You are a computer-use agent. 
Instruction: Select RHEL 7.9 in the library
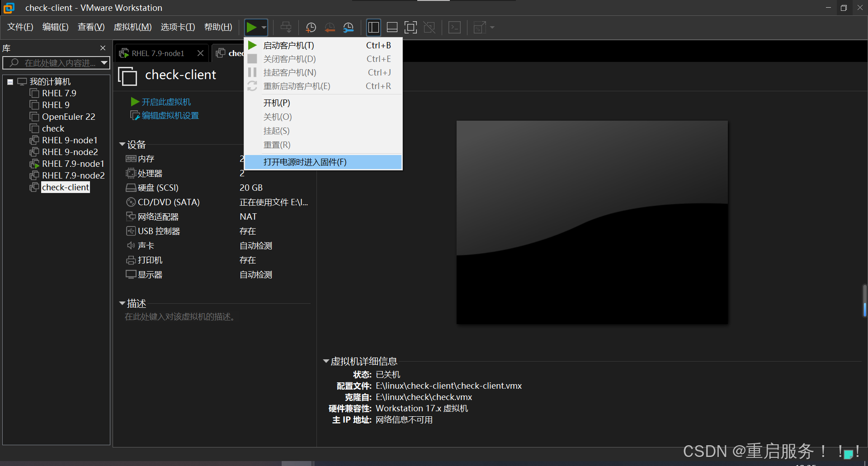click(59, 93)
